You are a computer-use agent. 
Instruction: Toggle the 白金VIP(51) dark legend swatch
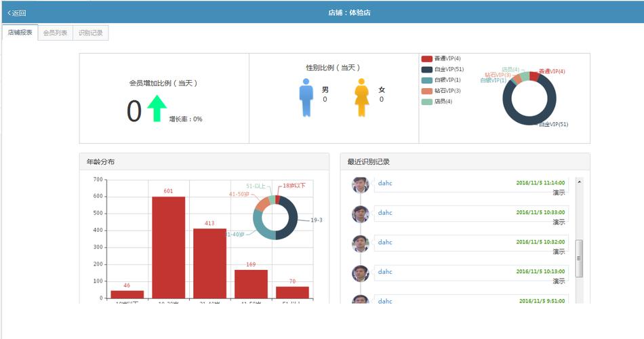click(426, 69)
